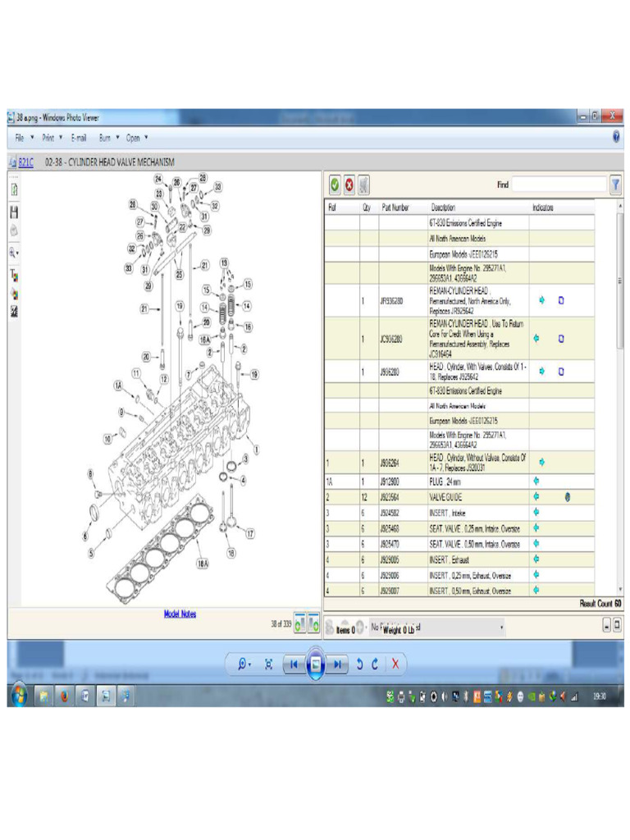Viewport: 630px width, 840px height.
Task: Go to previous image in Photo Viewer
Action: point(294,664)
